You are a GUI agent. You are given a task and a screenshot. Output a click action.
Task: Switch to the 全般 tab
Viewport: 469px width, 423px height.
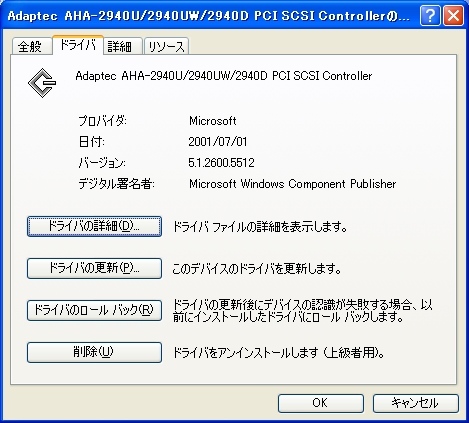point(32,46)
